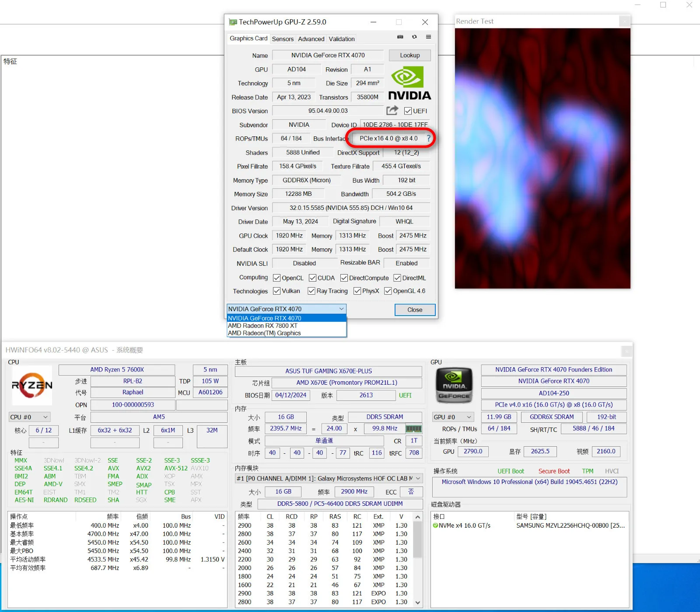Toggle the Ray Tracing checkbox
700x612 pixels.
click(311, 291)
